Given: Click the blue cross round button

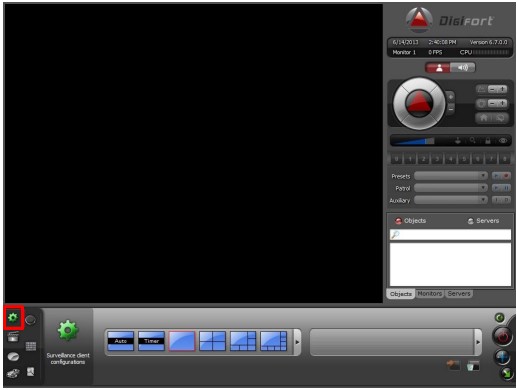Looking at the screenshot, I should tap(502, 357).
